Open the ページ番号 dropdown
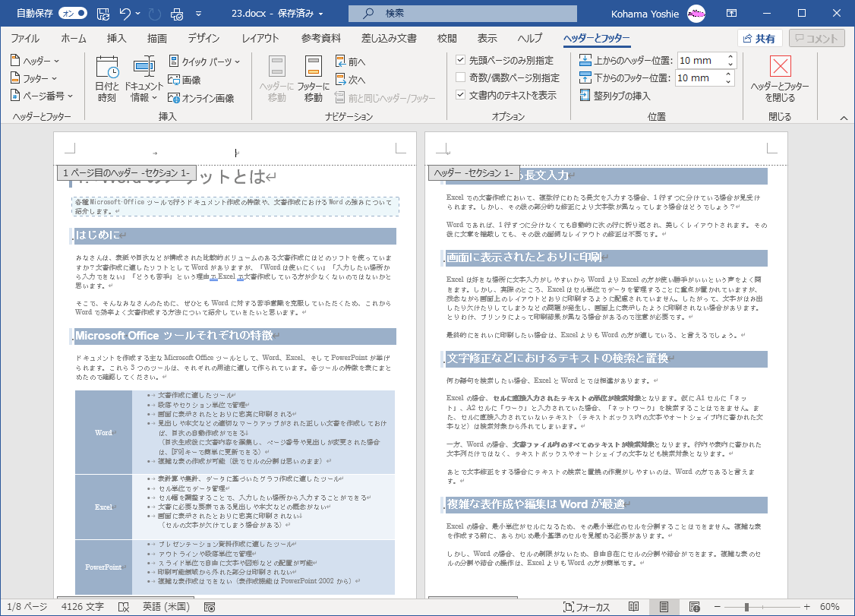The image size is (855, 616). (42, 96)
